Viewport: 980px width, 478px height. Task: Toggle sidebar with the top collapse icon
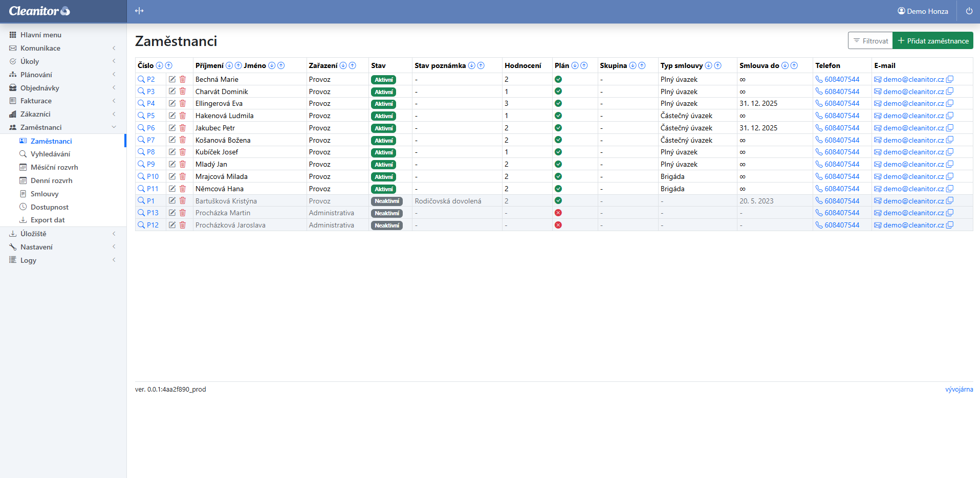139,11
